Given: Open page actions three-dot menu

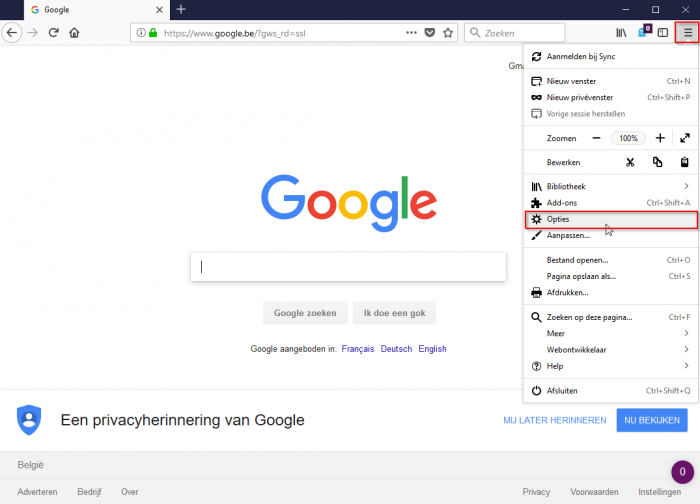Looking at the screenshot, I should 411,33.
